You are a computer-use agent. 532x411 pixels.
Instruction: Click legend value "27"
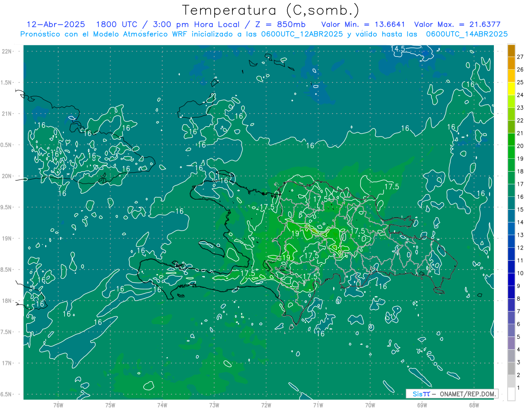coord(520,57)
